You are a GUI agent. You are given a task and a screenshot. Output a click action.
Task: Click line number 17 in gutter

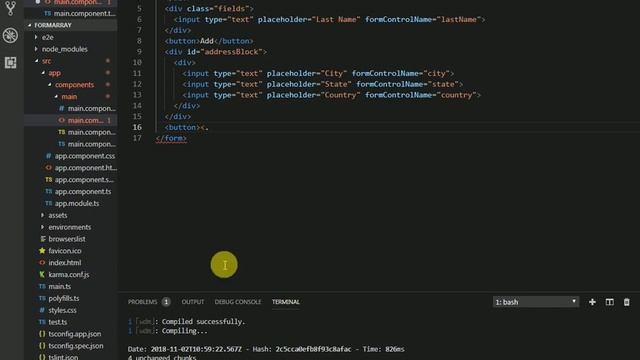(x=137, y=138)
